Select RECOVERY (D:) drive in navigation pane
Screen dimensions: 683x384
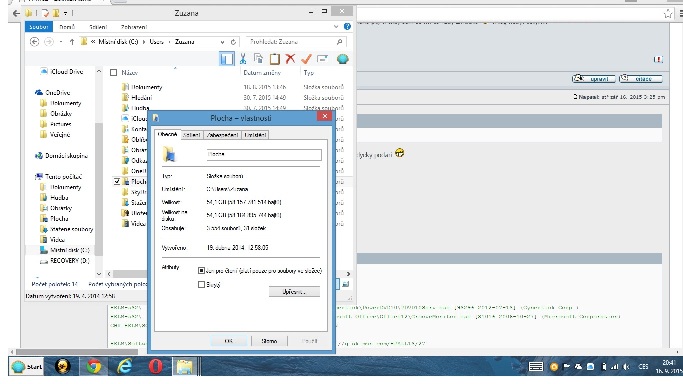click(64, 261)
